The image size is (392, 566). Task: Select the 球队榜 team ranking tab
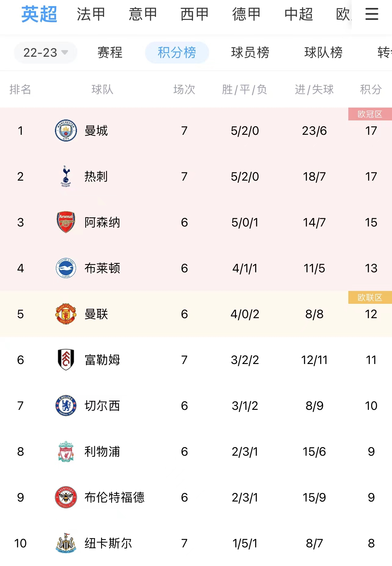(x=324, y=53)
